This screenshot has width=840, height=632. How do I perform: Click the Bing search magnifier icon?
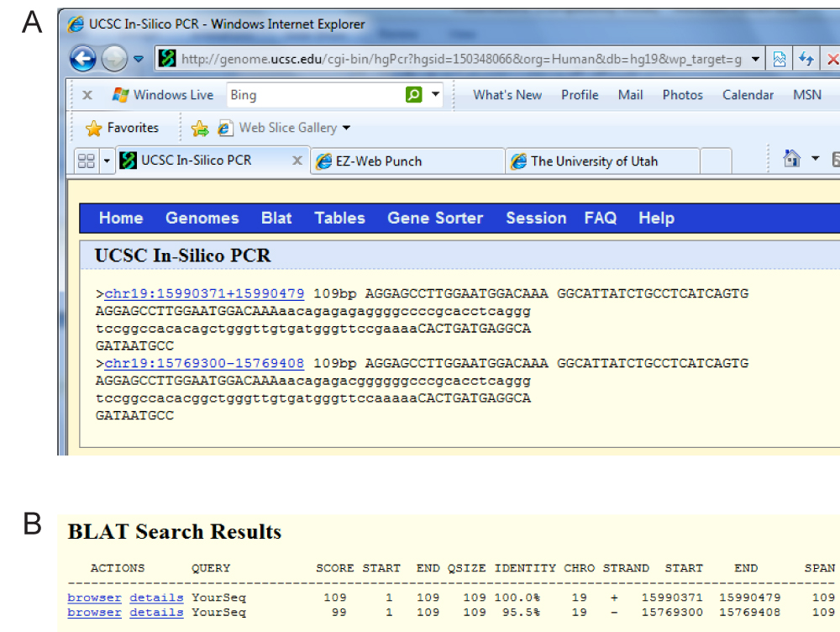click(413, 95)
